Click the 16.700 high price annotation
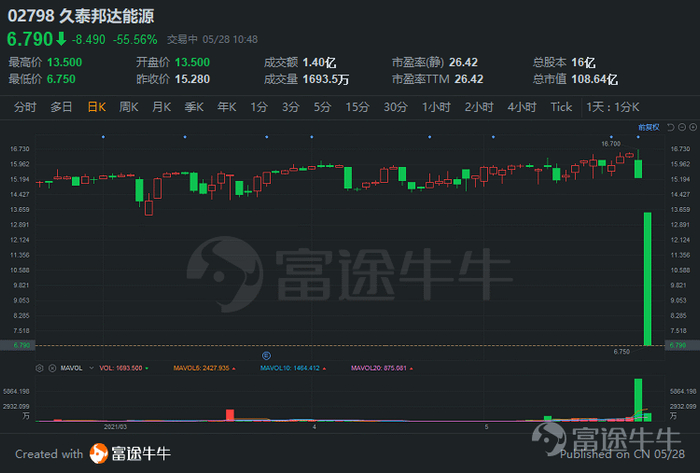 tap(611, 144)
